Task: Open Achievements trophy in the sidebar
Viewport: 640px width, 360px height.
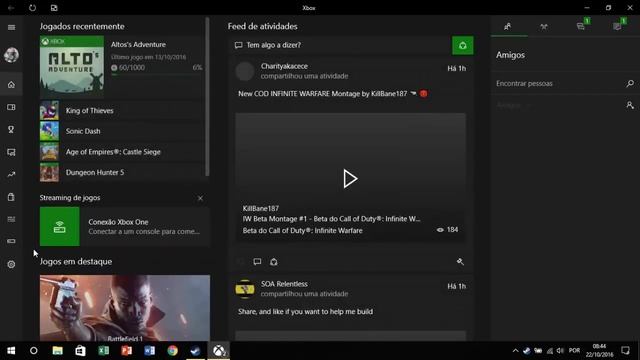Action: click(x=11, y=129)
